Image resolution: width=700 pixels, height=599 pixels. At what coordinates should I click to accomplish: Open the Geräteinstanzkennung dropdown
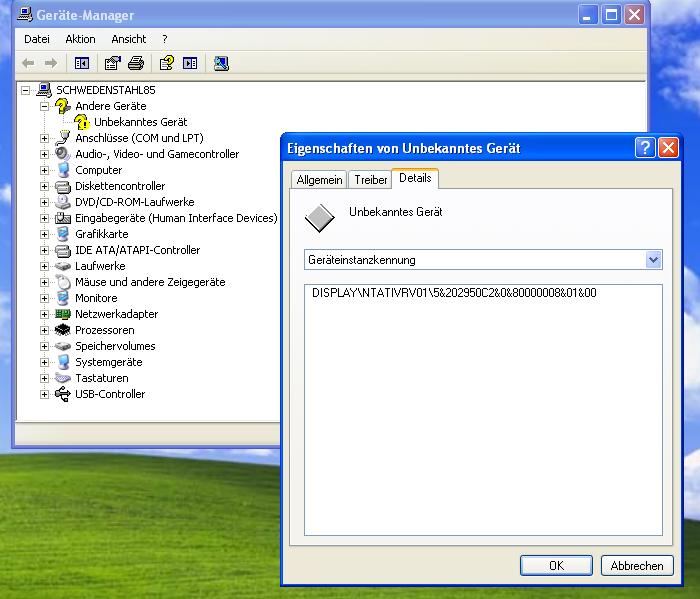click(x=654, y=260)
